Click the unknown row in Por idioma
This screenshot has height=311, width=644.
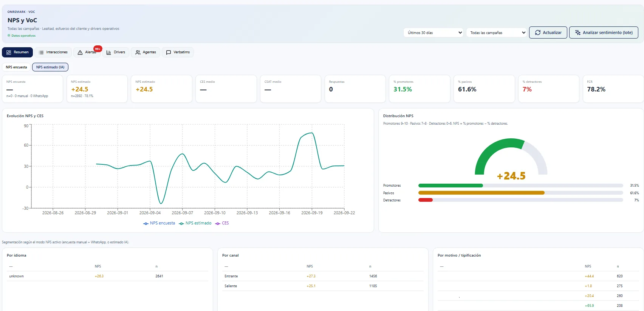(107, 276)
